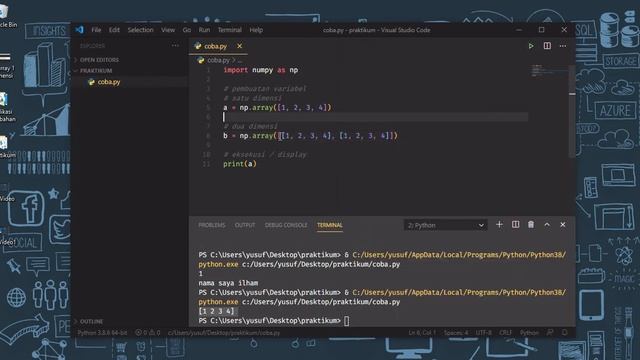Select the Python 3.8.6 64-bit interpreter
Viewport: 640px width, 360px height.
tap(102, 333)
